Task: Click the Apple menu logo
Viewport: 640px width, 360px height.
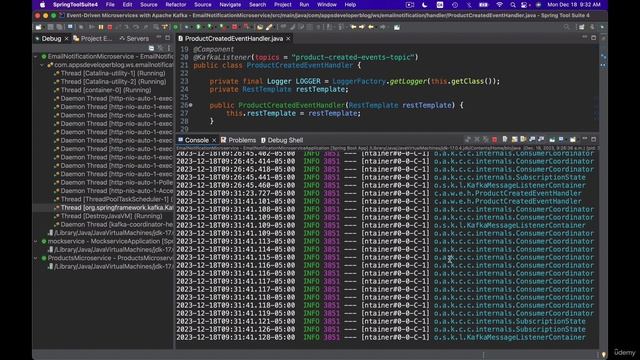Action: pyautogui.click(x=42, y=5)
